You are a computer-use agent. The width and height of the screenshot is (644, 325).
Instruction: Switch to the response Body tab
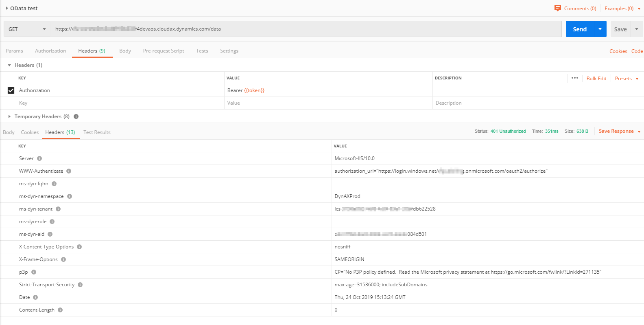[9, 132]
